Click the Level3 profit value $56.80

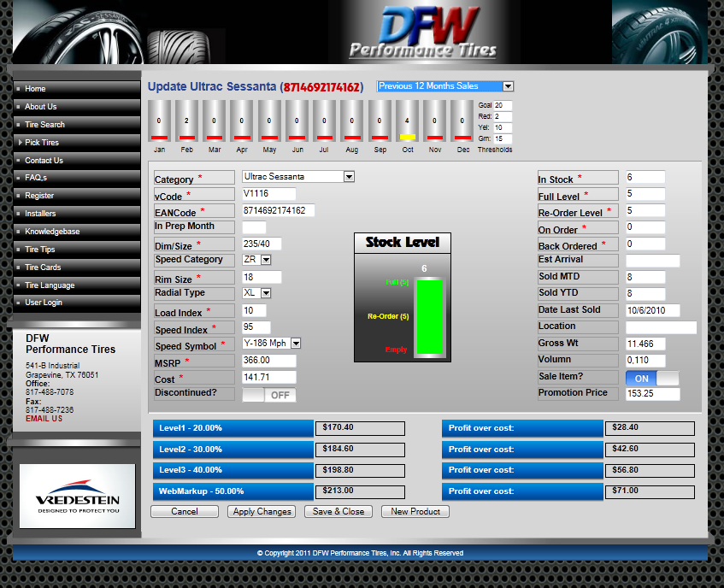tap(650, 470)
